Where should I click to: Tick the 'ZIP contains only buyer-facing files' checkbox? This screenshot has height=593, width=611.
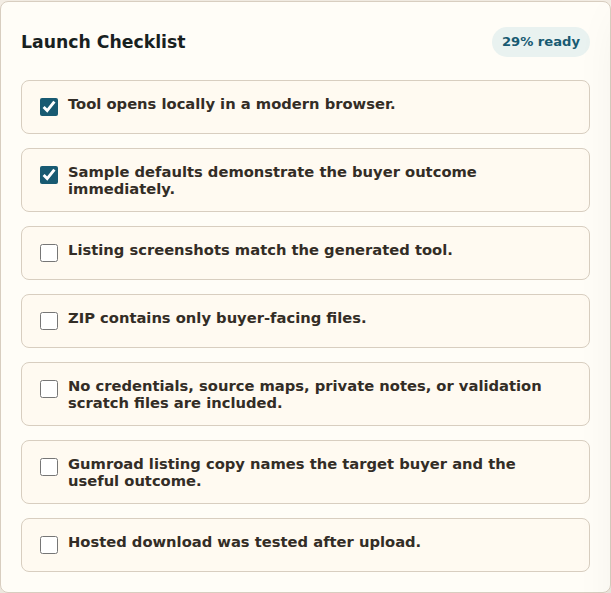tap(49, 321)
